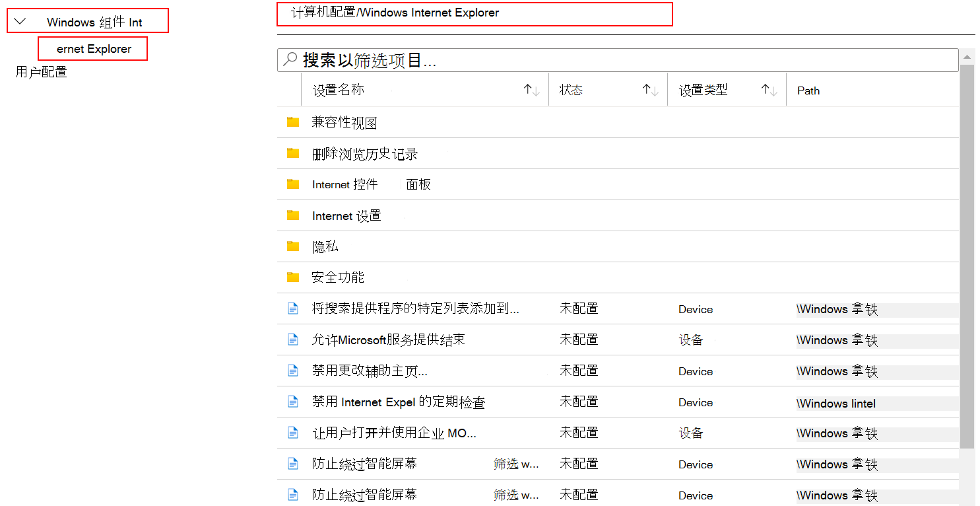
Task: Open the 兼容性视图 folder name
Action: pyautogui.click(x=344, y=123)
